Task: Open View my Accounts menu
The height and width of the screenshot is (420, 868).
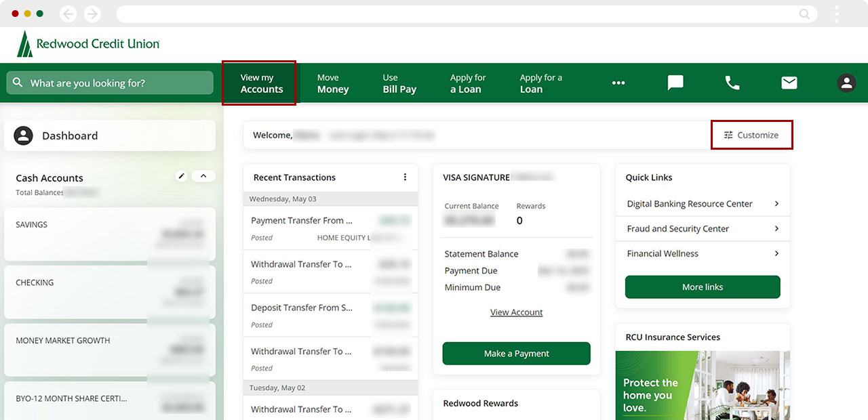Action: coord(260,83)
